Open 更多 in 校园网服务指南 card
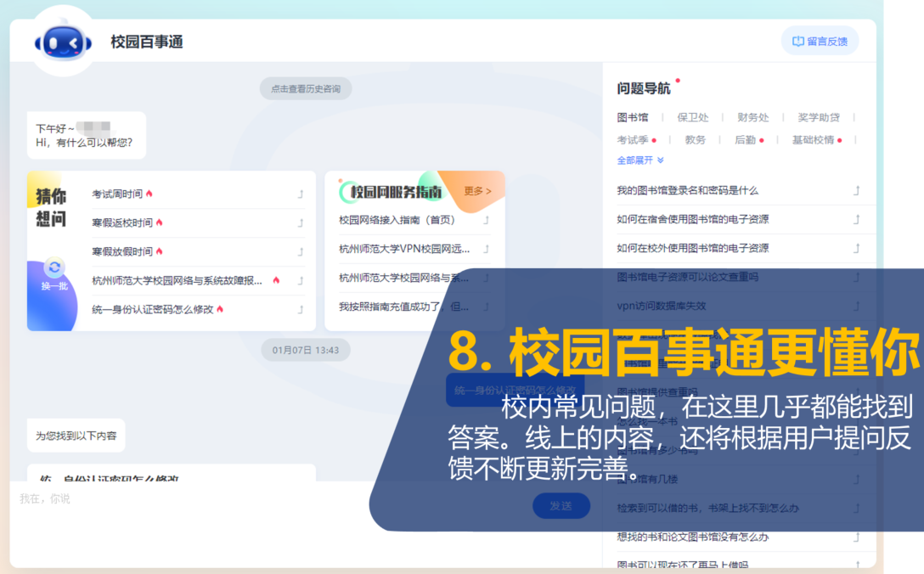924x574 pixels. coord(477,191)
